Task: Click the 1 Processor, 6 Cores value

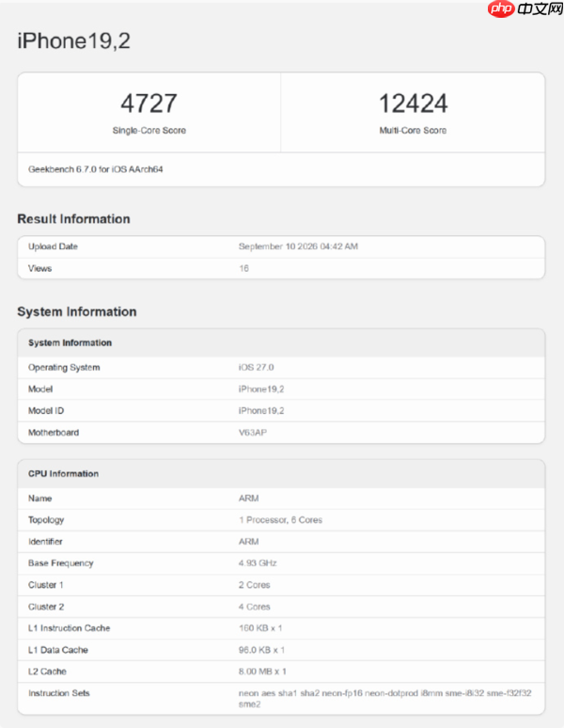Action: pyautogui.click(x=281, y=520)
